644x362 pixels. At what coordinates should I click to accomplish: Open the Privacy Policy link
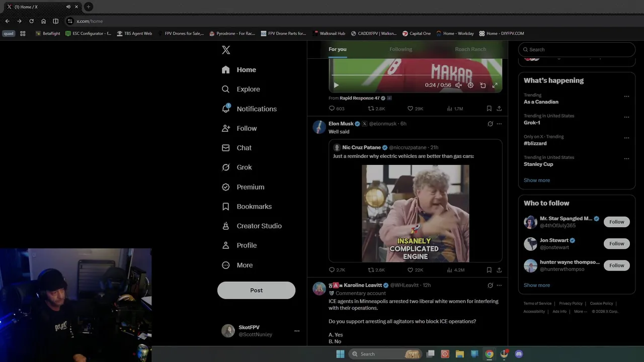(x=571, y=304)
